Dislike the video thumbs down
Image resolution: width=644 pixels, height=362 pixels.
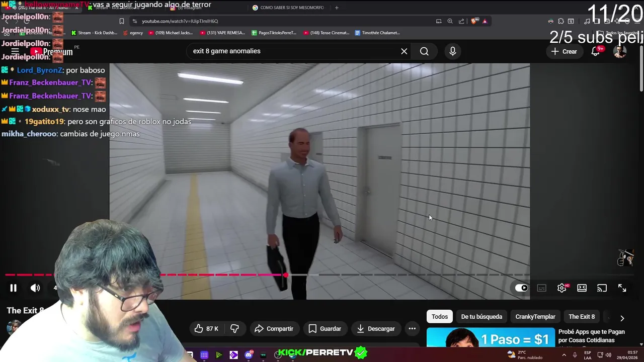pos(234,329)
